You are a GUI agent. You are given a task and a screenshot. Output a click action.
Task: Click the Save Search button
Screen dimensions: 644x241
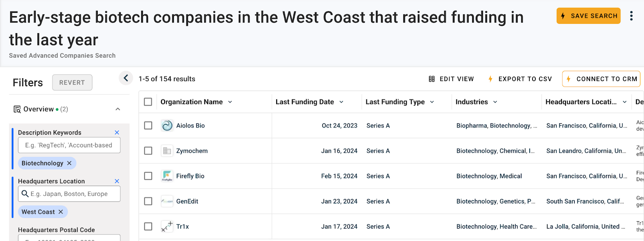588,16
